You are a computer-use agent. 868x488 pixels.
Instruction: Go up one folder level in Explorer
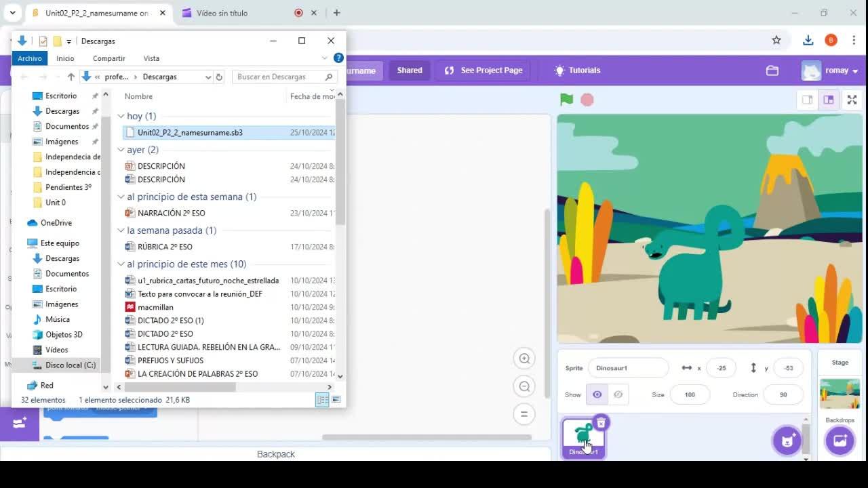click(x=71, y=77)
